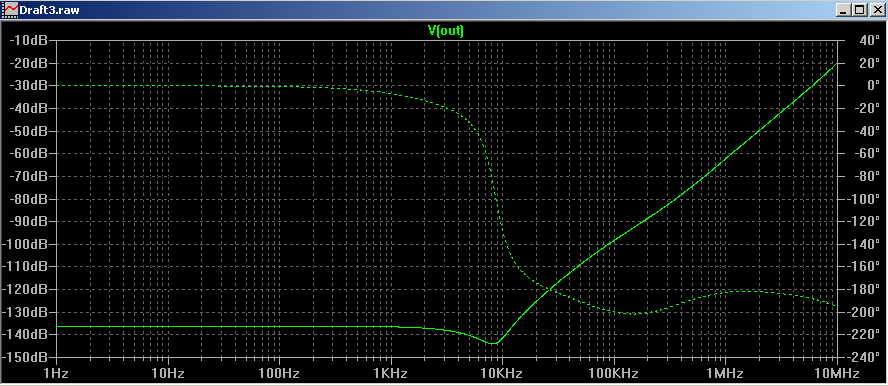This screenshot has width=888, height=386.
Task: Click the 10Hz frequency axis label
Action: (168, 374)
